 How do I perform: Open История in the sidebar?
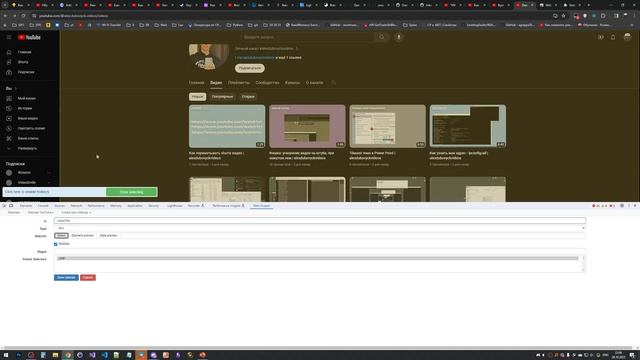point(24,109)
